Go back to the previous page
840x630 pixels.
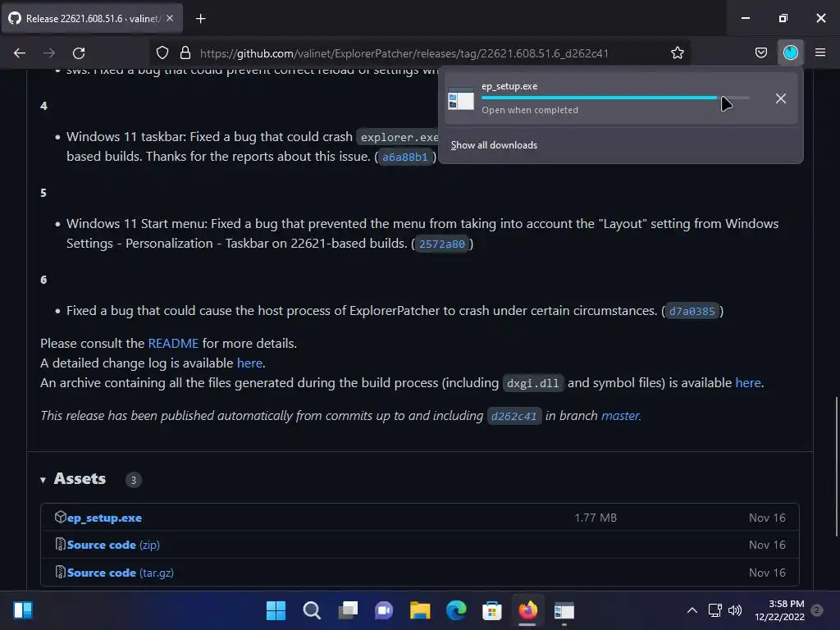pyautogui.click(x=20, y=53)
